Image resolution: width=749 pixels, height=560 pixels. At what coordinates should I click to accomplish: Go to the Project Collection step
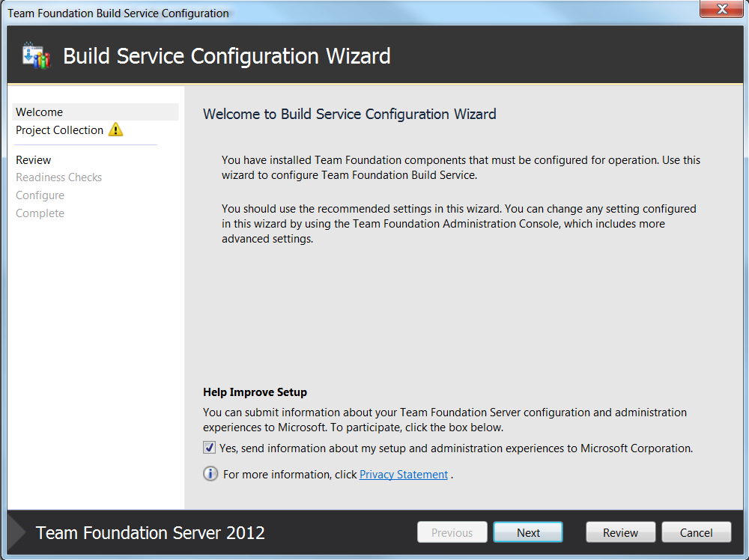pyautogui.click(x=59, y=130)
